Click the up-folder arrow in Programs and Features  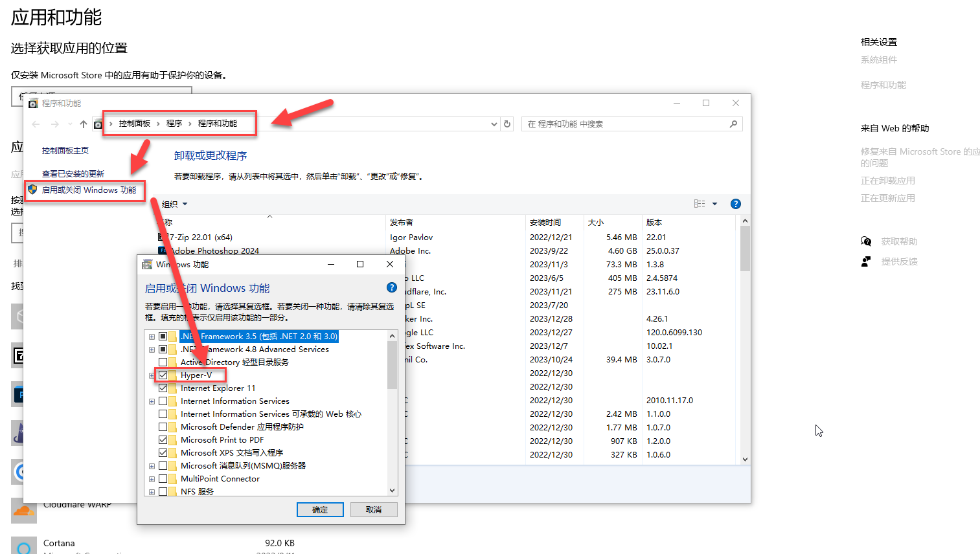83,124
